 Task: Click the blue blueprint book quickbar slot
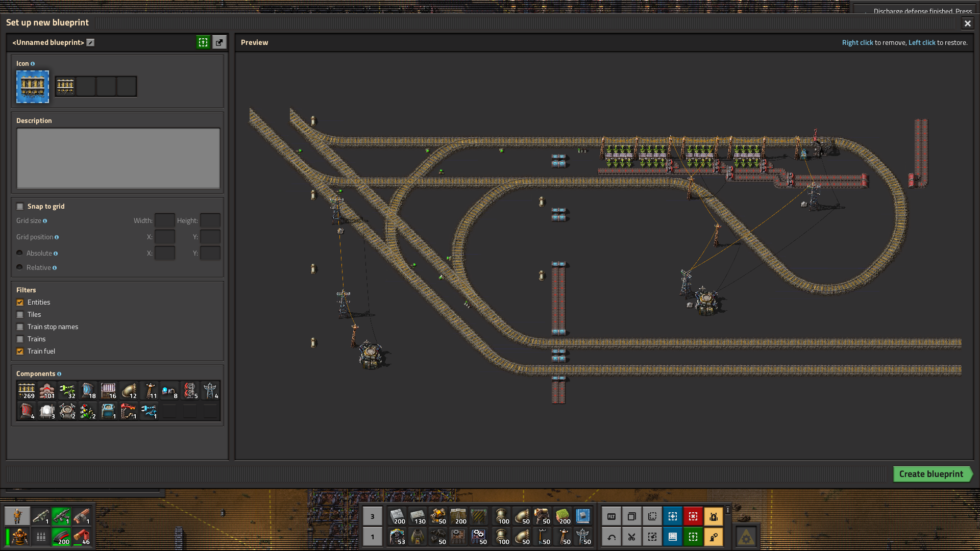pos(583,516)
